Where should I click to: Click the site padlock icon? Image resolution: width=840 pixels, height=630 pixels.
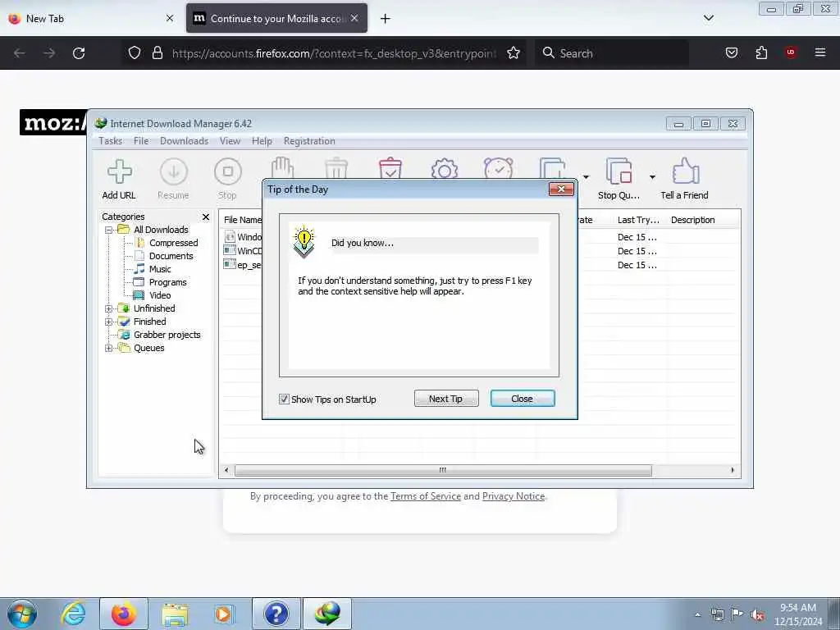click(157, 53)
